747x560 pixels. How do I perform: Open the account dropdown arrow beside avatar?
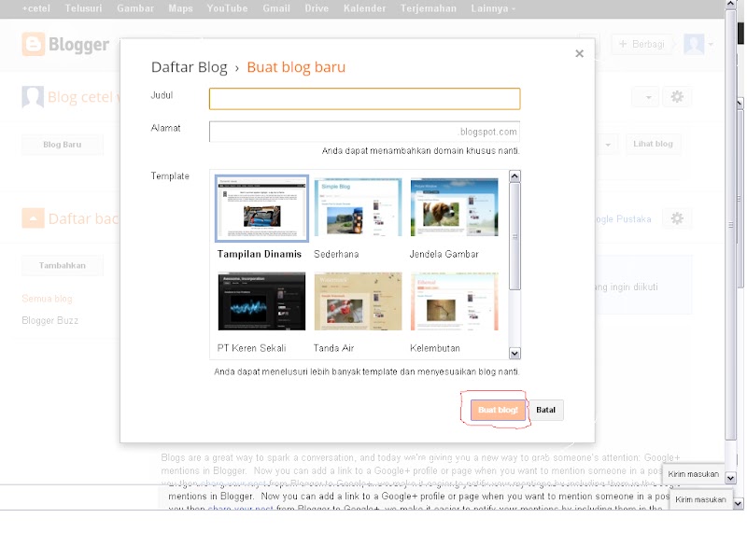711,44
